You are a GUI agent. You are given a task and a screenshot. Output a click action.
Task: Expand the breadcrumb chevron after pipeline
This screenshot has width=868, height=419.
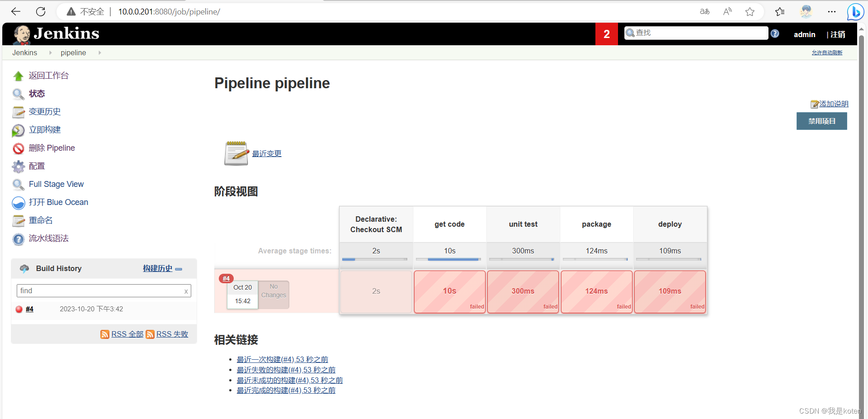(x=99, y=52)
